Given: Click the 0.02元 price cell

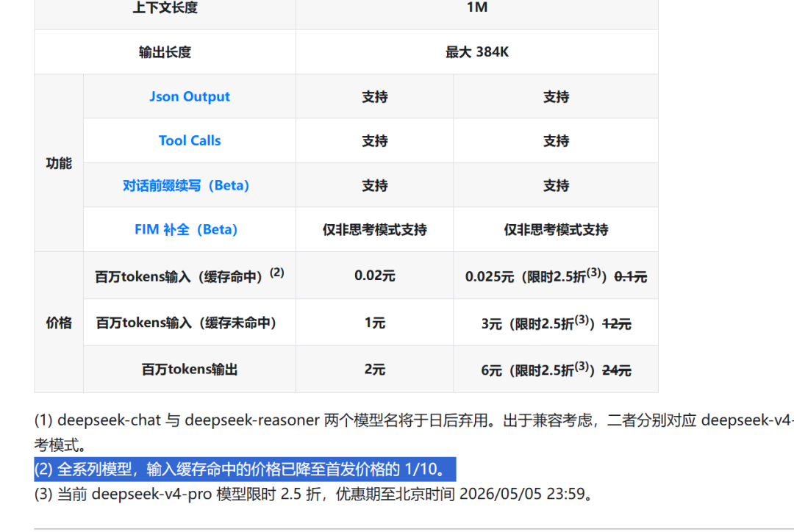Looking at the screenshot, I should (375, 276).
